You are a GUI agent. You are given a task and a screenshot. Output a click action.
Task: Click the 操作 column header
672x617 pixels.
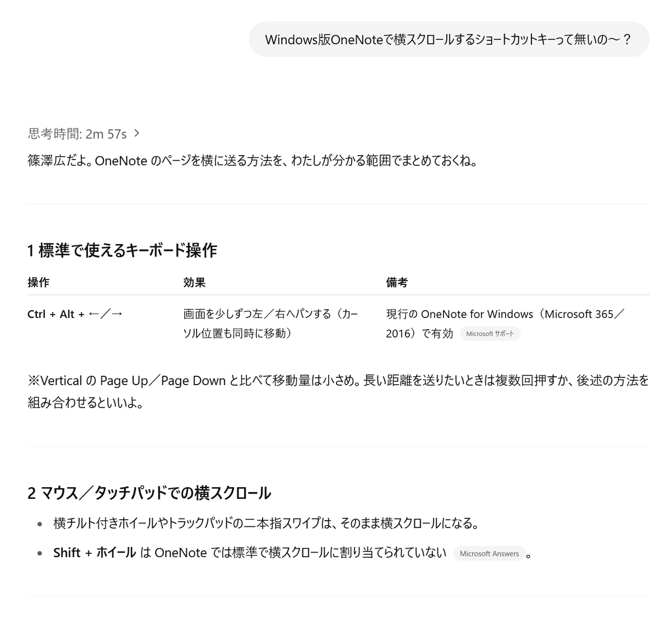(39, 283)
